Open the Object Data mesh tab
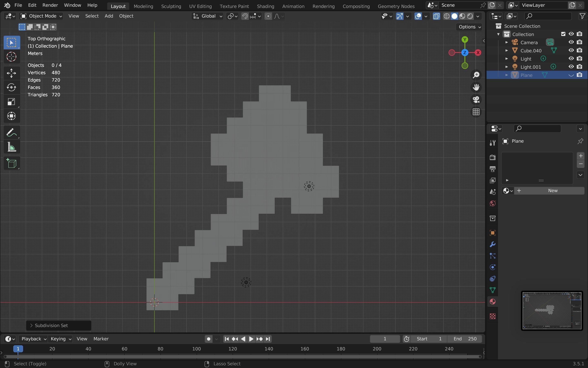The width and height of the screenshot is (588, 368). tap(492, 290)
